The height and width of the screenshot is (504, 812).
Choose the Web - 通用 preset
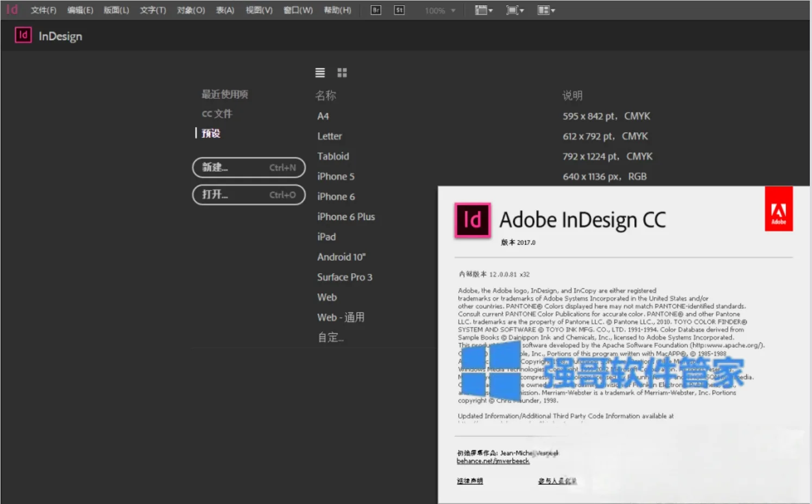(x=341, y=317)
